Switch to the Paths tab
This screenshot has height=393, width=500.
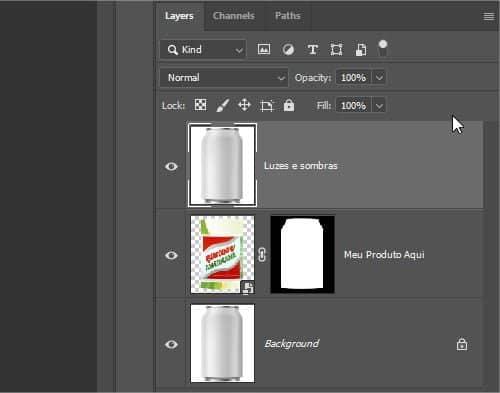pos(288,16)
